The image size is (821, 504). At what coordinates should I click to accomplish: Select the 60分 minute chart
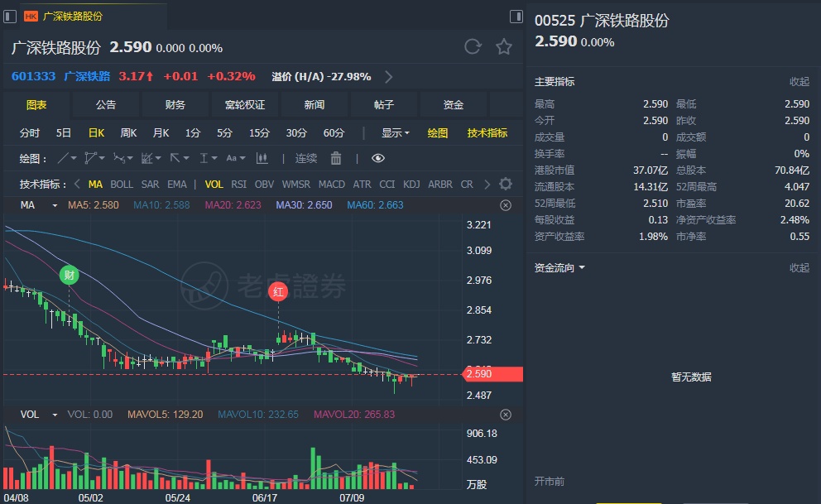point(334,133)
